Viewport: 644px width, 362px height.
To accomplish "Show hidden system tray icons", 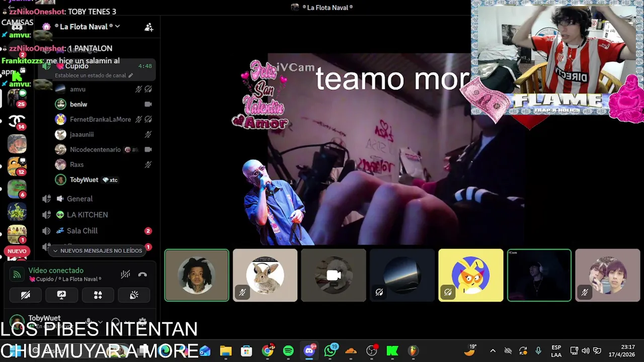I will pyautogui.click(x=493, y=351).
